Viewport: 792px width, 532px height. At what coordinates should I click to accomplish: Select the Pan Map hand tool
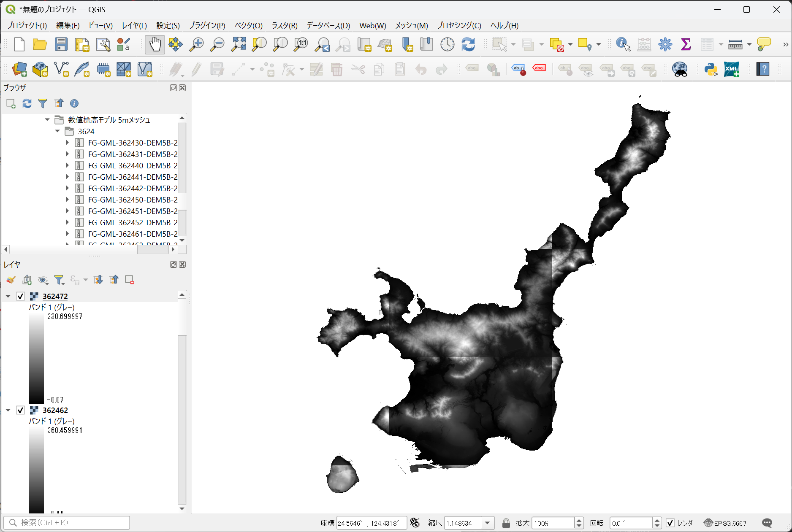(x=155, y=44)
